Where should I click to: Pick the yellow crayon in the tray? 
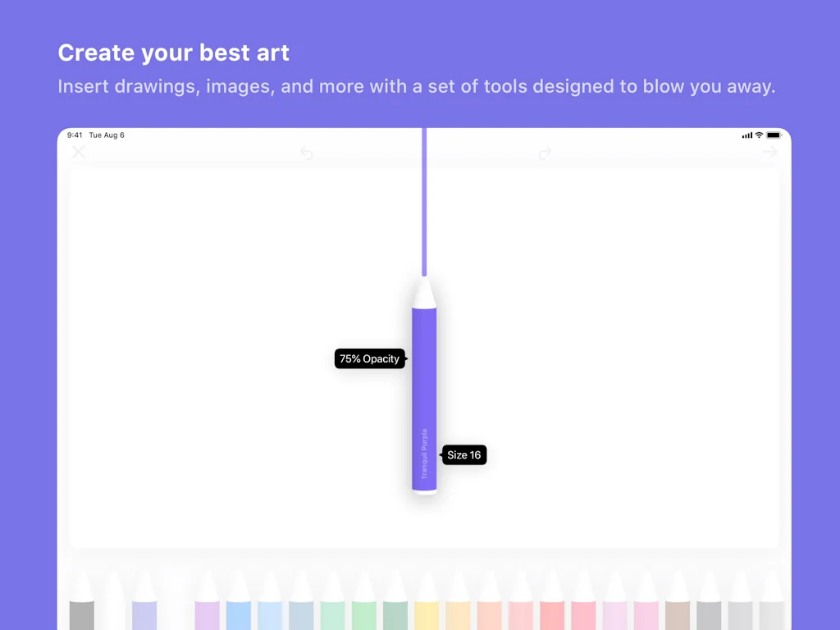[427, 607]
